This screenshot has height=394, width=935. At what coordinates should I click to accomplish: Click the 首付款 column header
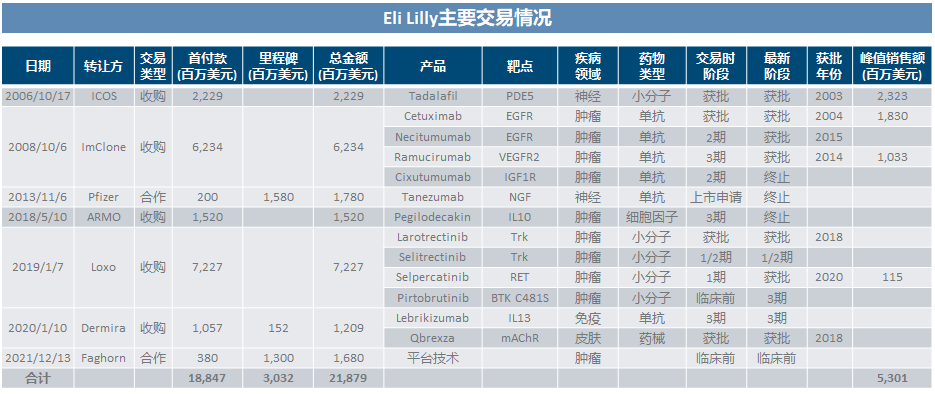click(207, 66)
